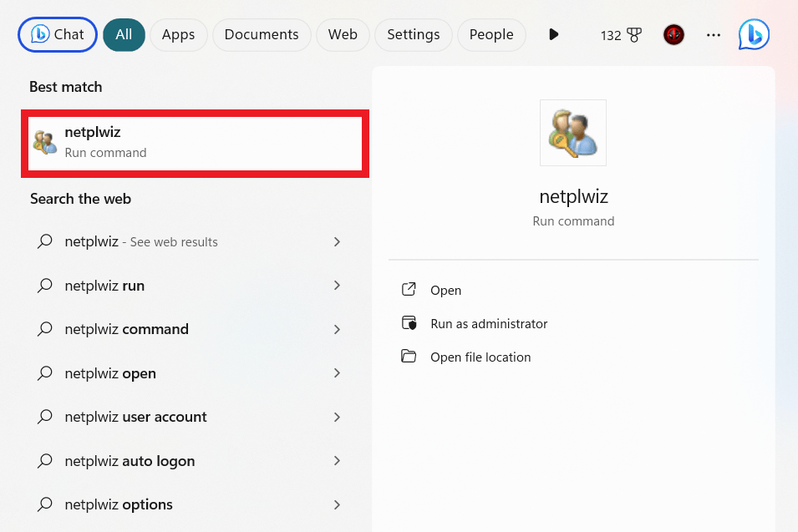
Task: Click the Open file location folder icon
Action: coord(409,356)
